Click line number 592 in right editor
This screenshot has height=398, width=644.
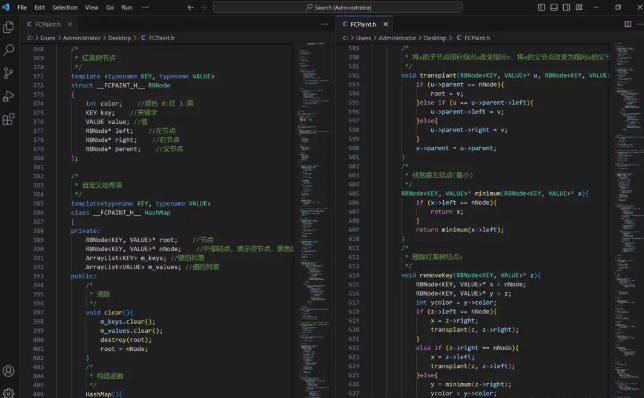pos(354,76)
